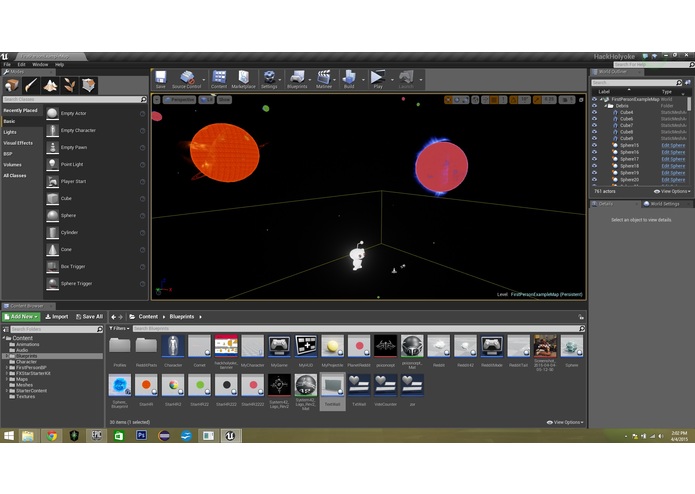This screenshot has height=494, width=695.
Task: Collapse the Debris folder in World Outliner
Action: click(x=605, y=106)
